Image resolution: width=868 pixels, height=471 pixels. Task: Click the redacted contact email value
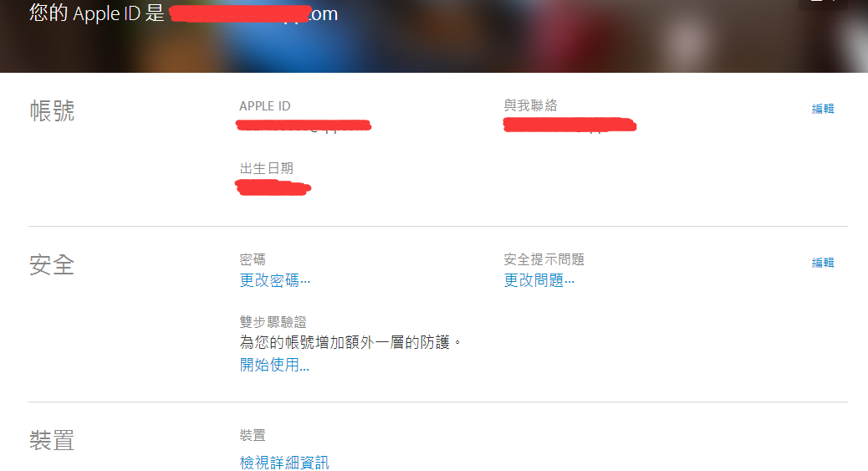pyautogui.click(x=569, y=125)
